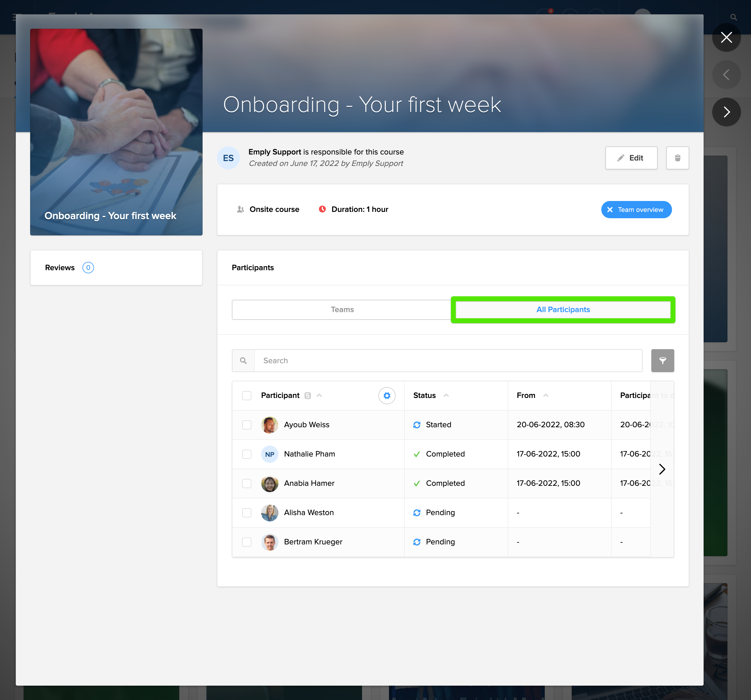Sort by Status column arrow
Viewport: 751px width, 700px height.
(446, 395)
